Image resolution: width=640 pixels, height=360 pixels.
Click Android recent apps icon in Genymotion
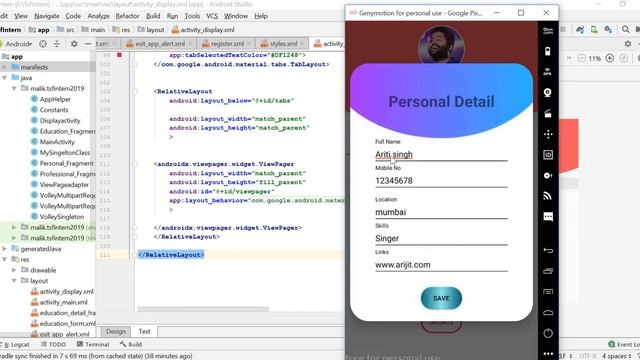(x=548, y=271)
